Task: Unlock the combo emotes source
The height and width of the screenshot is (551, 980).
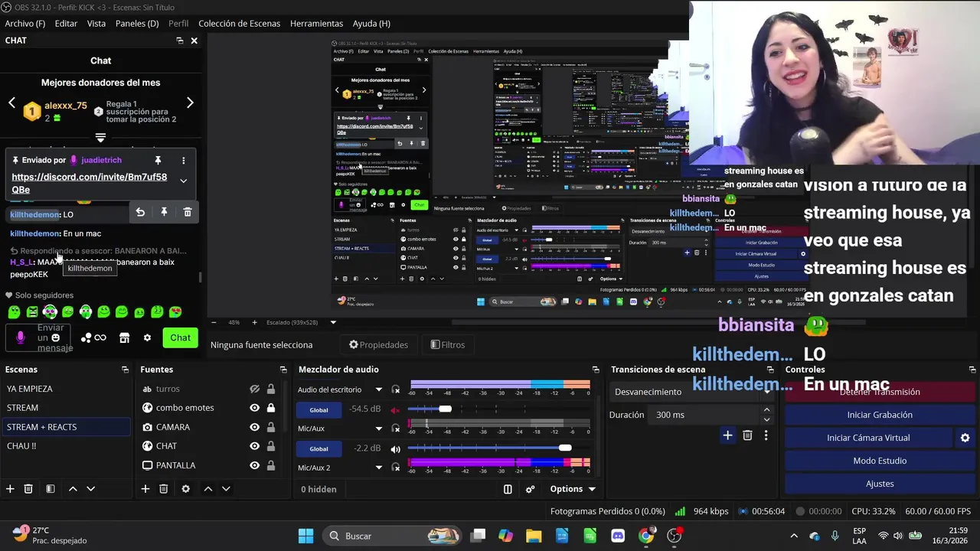Action: (271, 408)
